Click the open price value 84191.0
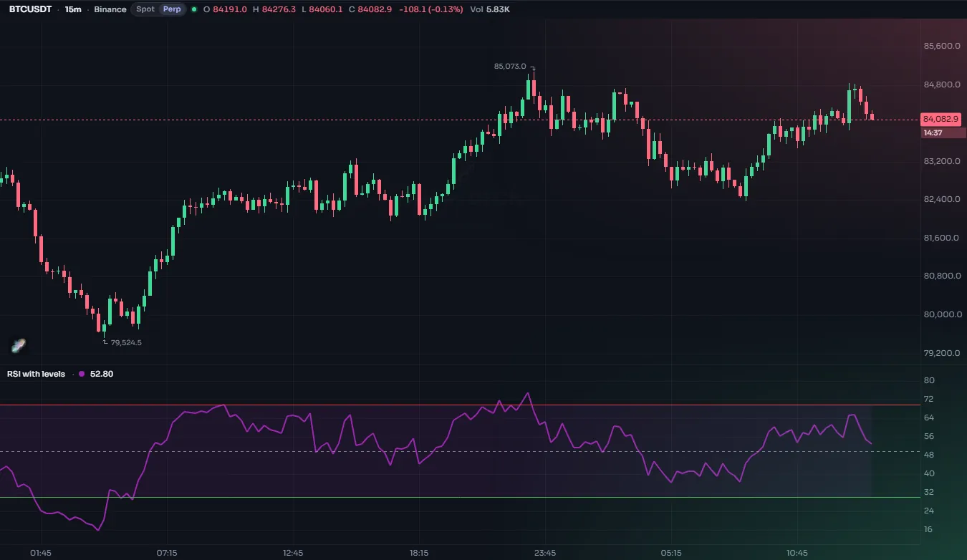The width and height of the screenshot is (967, 560). [230, 9]
